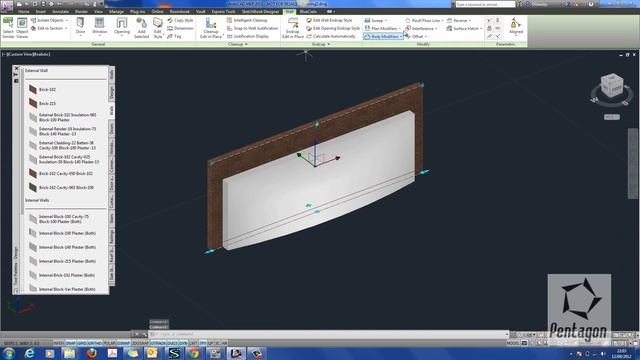This screenshot has height=360, width=640.
Task: Open the Roof/Floor Line dropdown
Action: 424,20
